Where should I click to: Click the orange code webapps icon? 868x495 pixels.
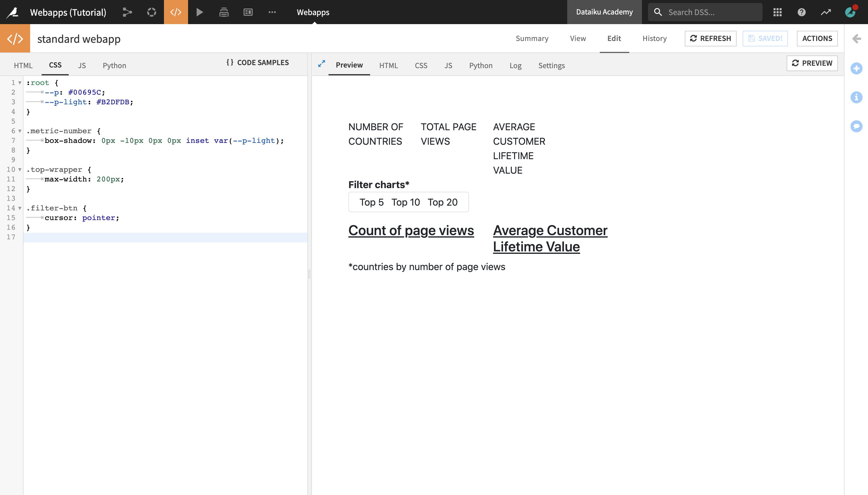pyautogui.click(x=176, y=12)
